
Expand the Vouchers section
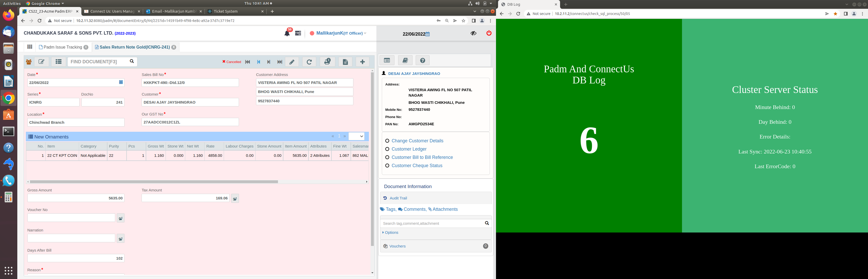pyautogui.click(x=436, y=246)
